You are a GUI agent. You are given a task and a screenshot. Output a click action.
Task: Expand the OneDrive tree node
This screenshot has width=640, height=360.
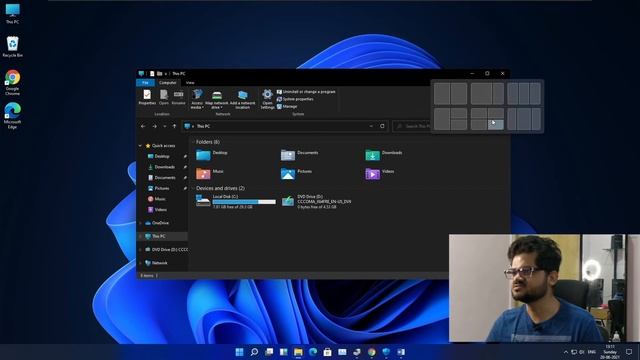tap(140, 223)
